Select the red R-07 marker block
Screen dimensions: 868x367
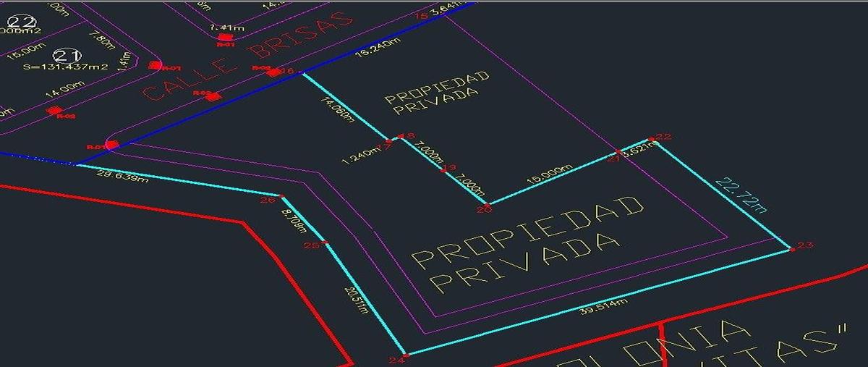coord(155,65)
